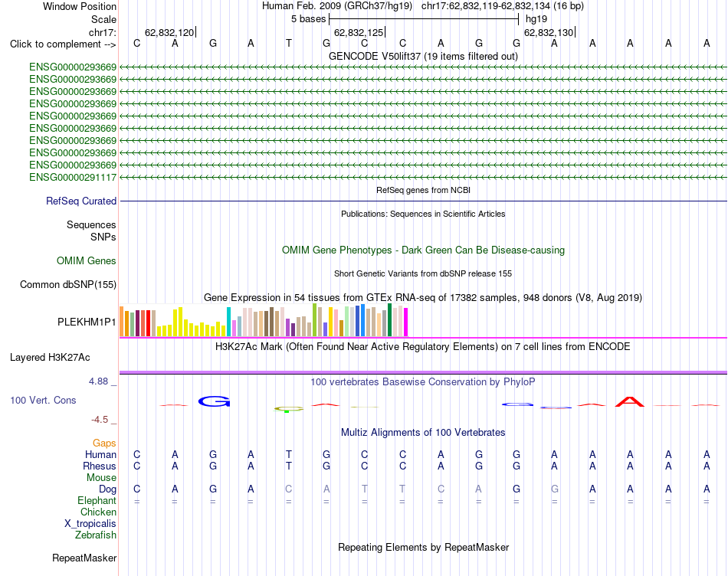The image size is (728, 576).
Task: Click the 4.88 PhyloP upper scale value
Action: point(98,381)
